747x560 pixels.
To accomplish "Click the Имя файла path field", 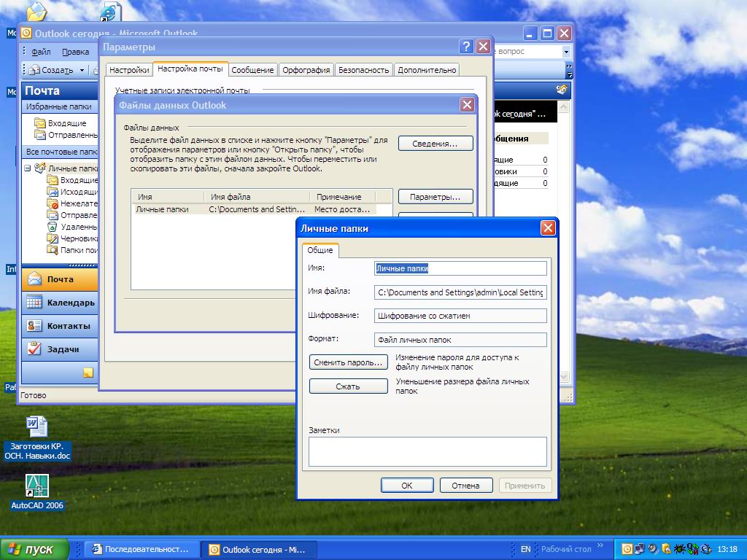I will coord(460,292).
